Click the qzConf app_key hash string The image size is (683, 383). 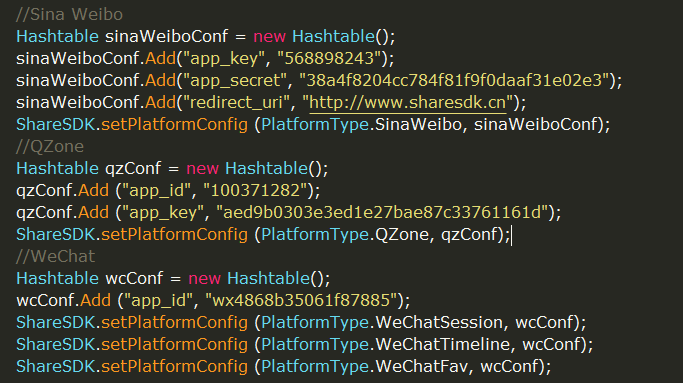tap(382, 213)
